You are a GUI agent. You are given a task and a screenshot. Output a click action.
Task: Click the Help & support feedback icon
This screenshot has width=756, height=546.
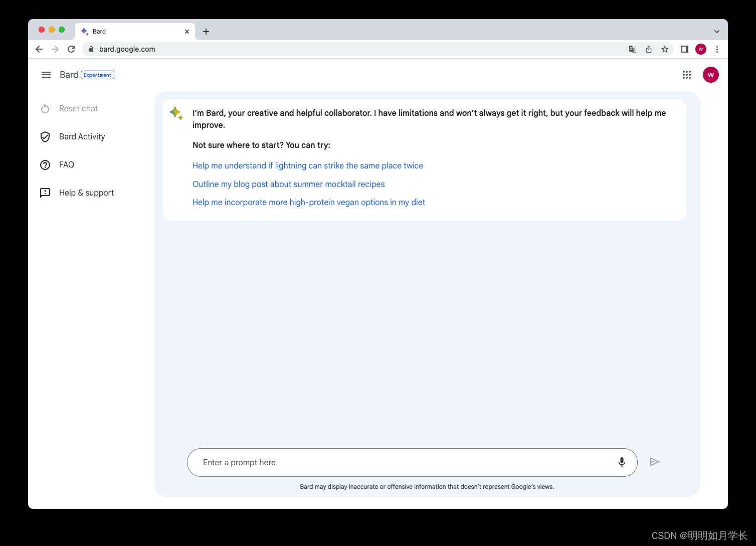click(45, 193)
